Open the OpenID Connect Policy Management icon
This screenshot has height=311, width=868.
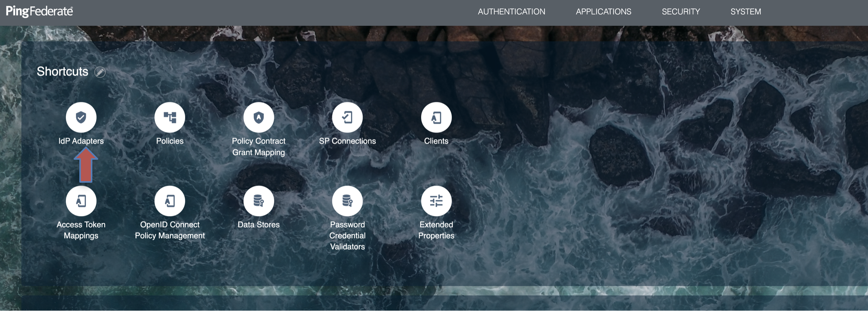tap(170, 201)
